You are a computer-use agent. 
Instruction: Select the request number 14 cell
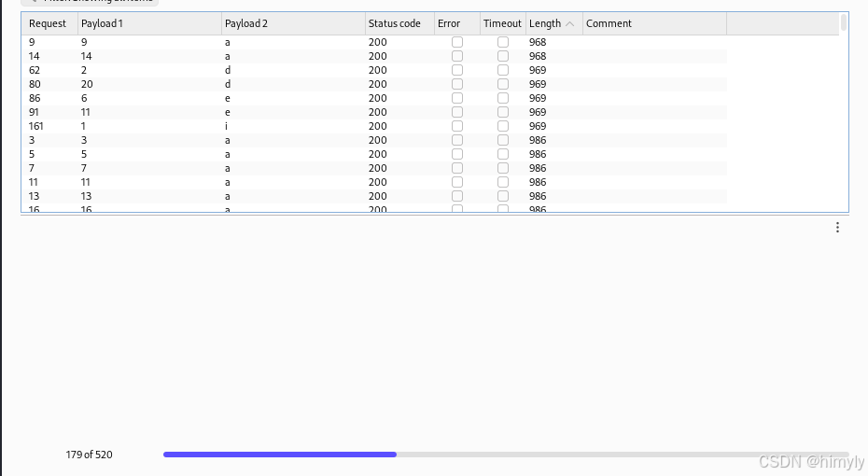34,56
